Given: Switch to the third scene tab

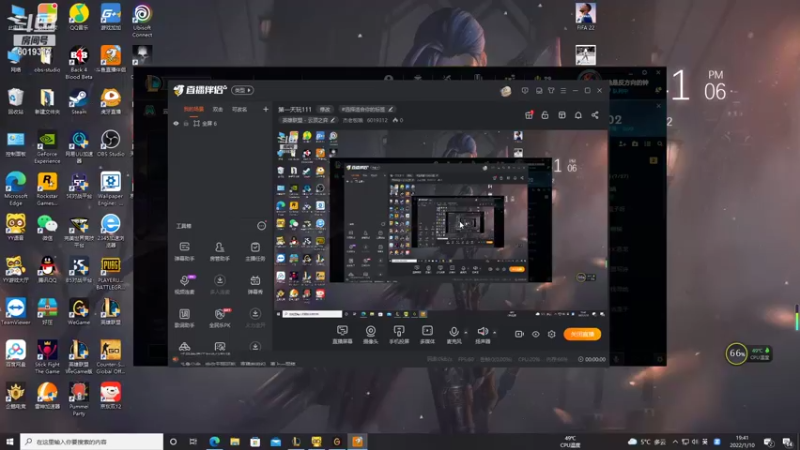Looking at the screenshot, I should coord(239,109).
